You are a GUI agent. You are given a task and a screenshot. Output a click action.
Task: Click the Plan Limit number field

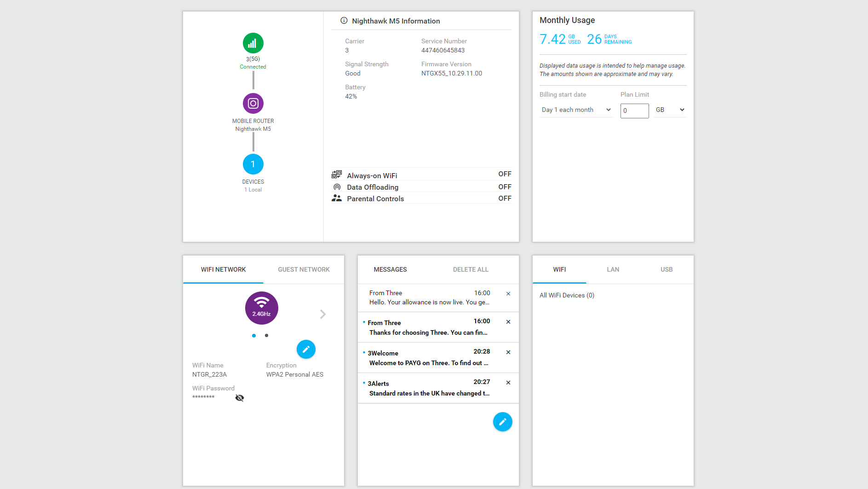[635, 111]
